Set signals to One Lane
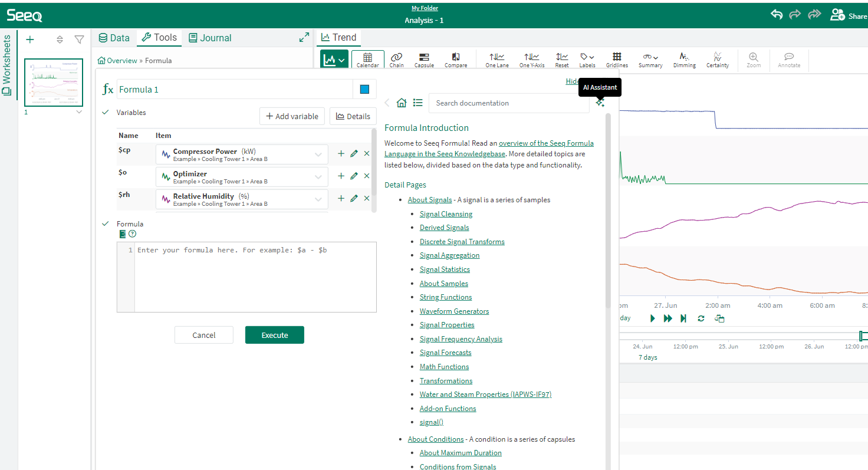This screenshot has width=868, height=470. pos(497,60)
